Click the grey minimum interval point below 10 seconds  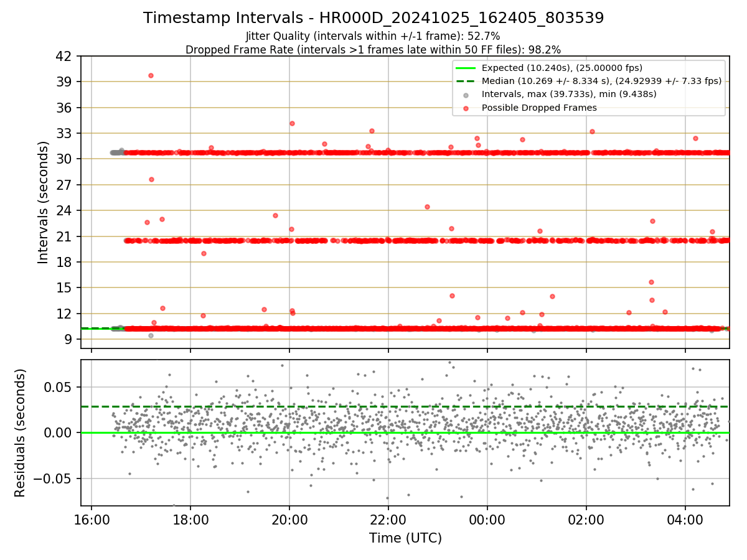click(x=151, y=335)
